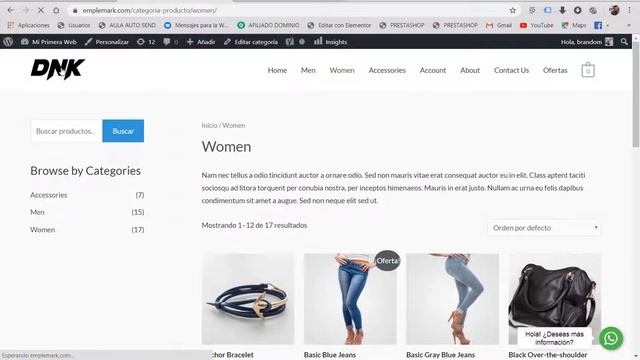This screenshot has height=360, width=640.
Task: Open the AFILIADO DOMINIO bookmark
Action: pyautogui.click(x=269, y=25)
